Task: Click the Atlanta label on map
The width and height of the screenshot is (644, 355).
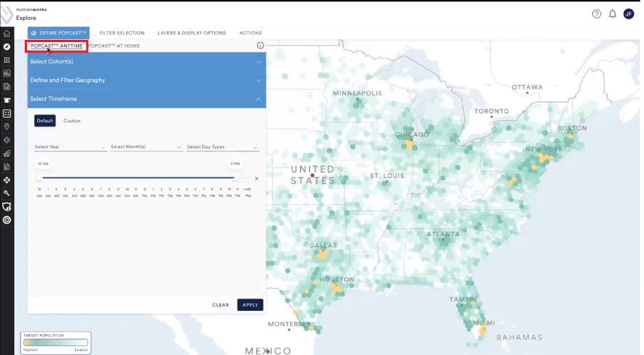Action: click(x=443, y=234)
